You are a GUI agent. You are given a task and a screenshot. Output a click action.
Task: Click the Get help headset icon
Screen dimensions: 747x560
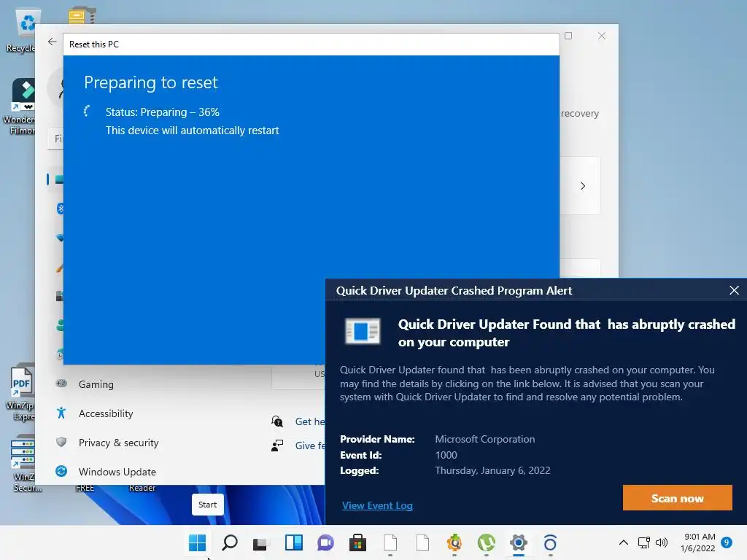[277, 421]
